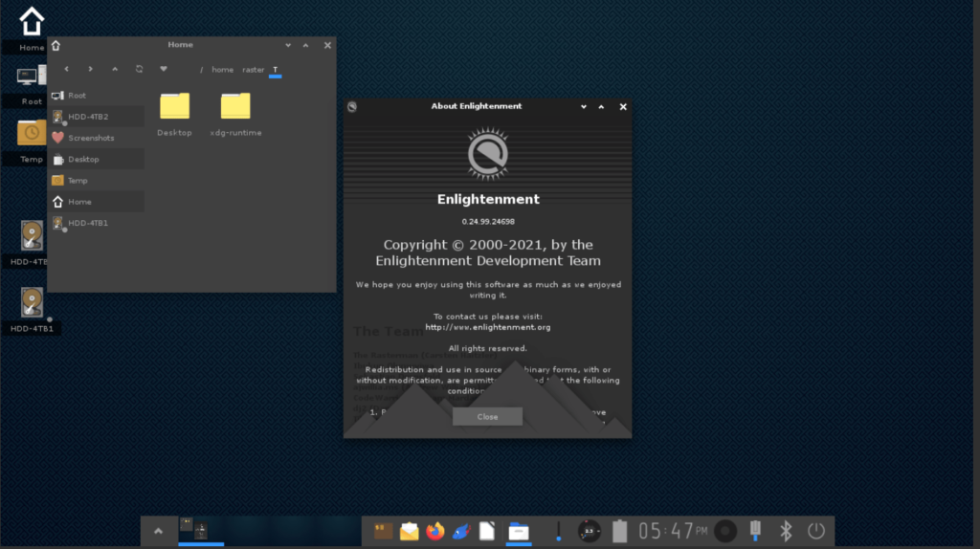The width and height of the screenshot is (980, 549).
Task: Click the version number 0.24.99.24698
Action: pyautogui.click(x=488, y=222)
